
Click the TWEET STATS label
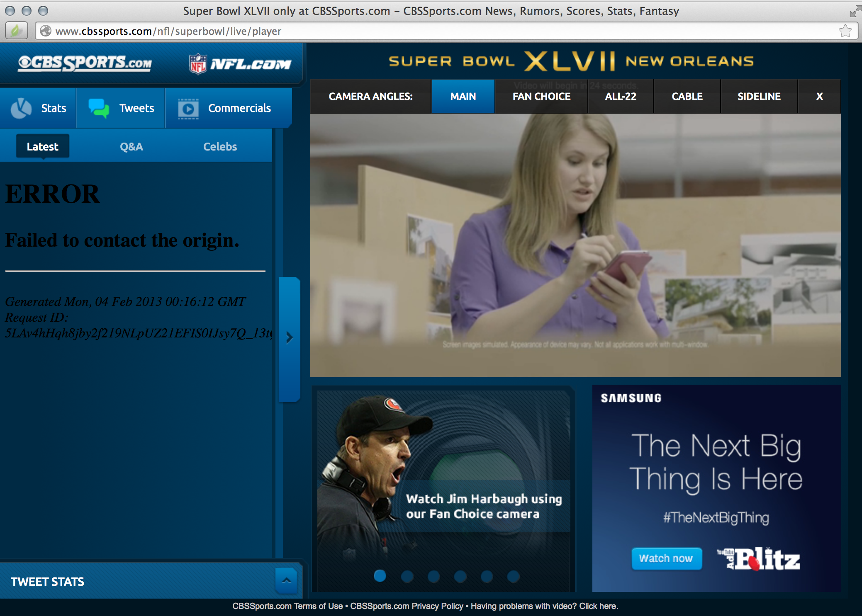point(47,582)
